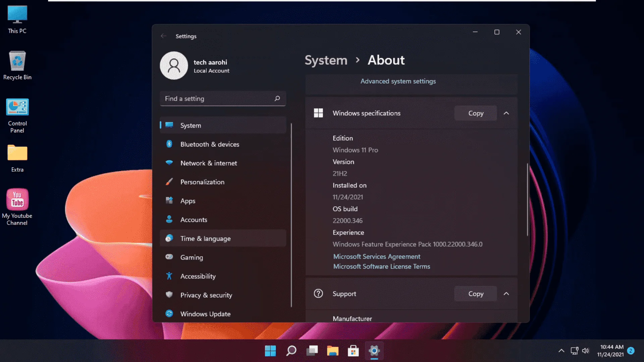Open Microsoft Software License Terms link
This screenshot has width=644, height=362.
point(382,266)
